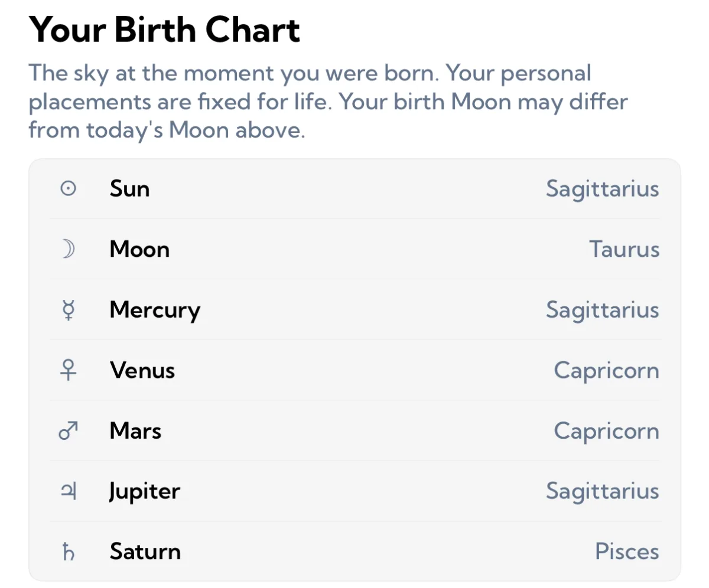Screen dimensions: 709x588
Task: Open the Venus placement row
Action: 354,371
